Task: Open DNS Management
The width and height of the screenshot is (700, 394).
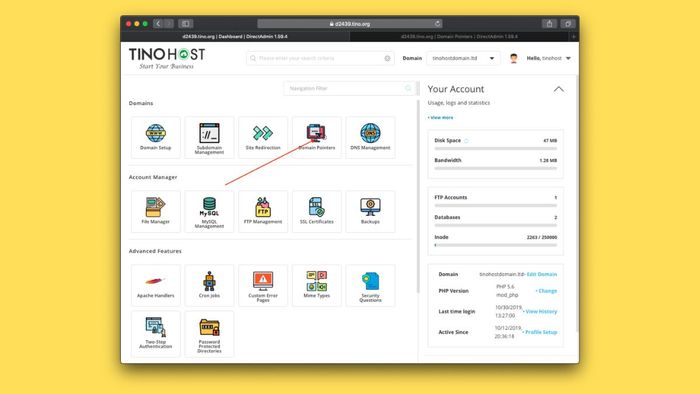Action: click(x=370, y=137)
